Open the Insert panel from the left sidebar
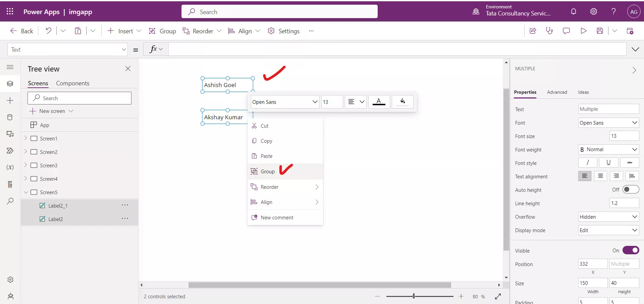This screenshot has width=644, height=304. click(x=10, y=100)
